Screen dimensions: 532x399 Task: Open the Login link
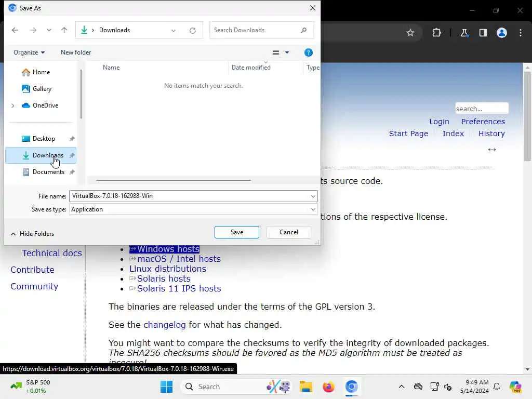[439, 122]
